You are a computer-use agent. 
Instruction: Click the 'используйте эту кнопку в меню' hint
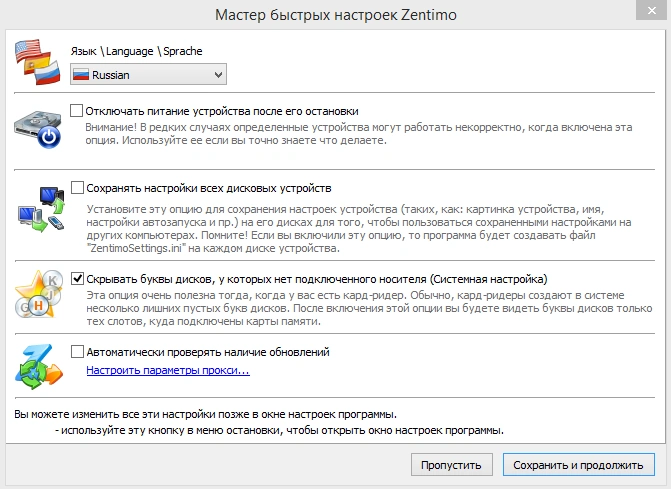pos(279,430)
